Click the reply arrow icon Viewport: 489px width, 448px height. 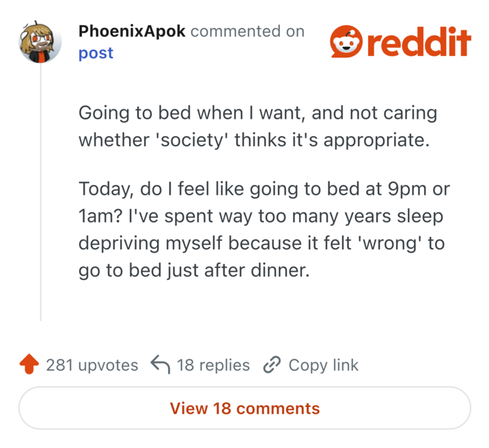159,365
